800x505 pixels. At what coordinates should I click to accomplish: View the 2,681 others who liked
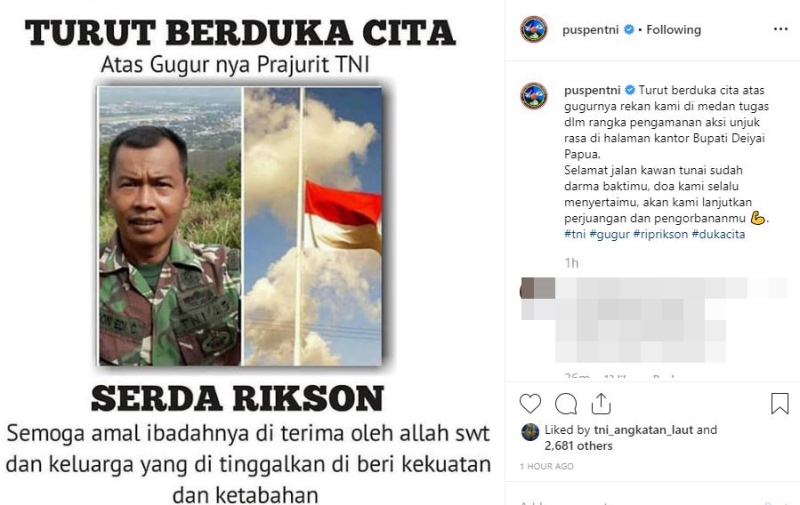[x=578, y=446]
